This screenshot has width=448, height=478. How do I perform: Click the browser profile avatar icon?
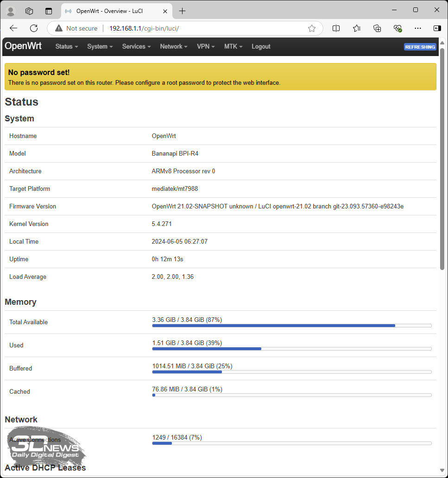point(11,11)
